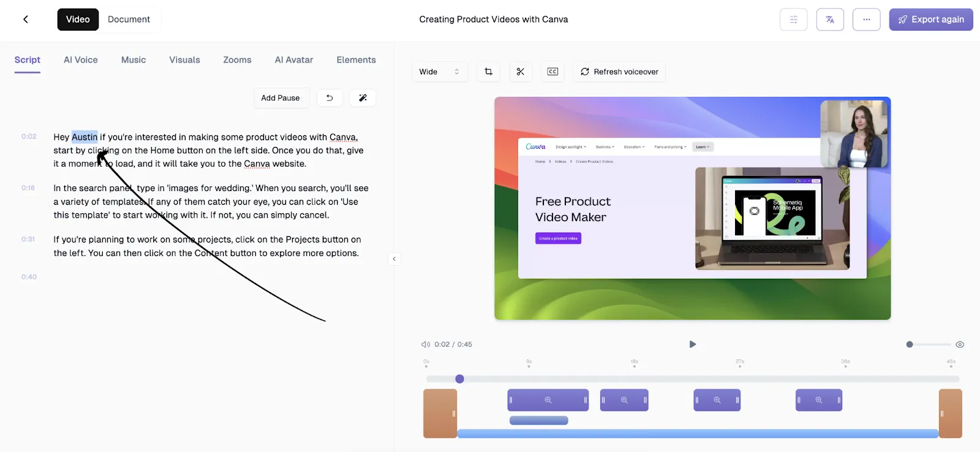Open the Script tab

click(x=28, y=60)
